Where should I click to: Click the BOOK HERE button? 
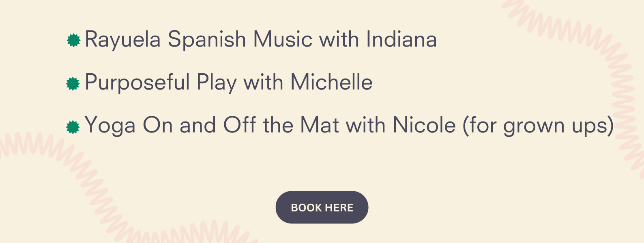click(x=322, y=207)
